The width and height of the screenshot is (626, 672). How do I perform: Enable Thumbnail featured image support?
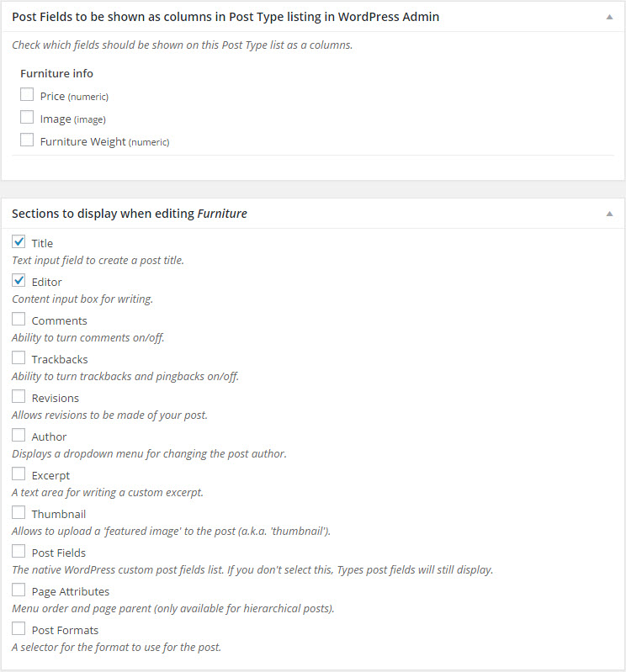(19, 512)
